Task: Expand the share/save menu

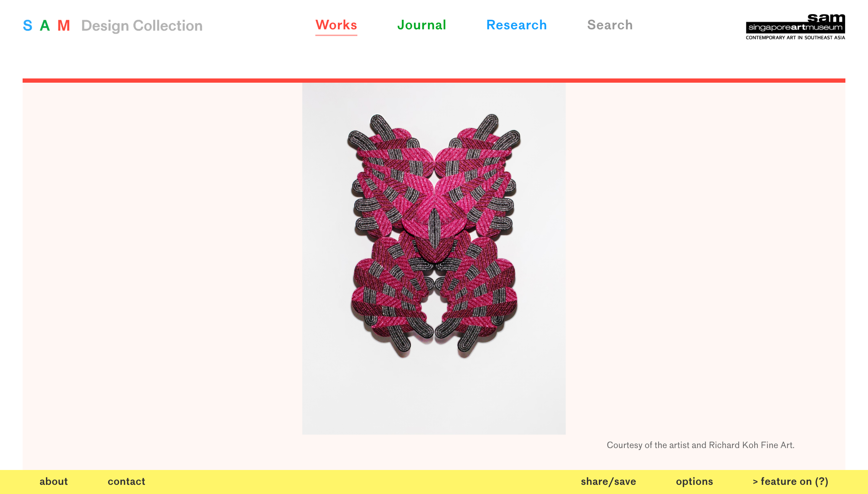Action: [x=608, y=482]
